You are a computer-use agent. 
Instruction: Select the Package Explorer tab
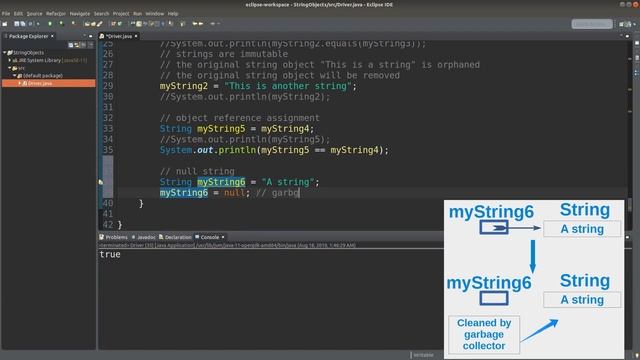coord(28,36)
